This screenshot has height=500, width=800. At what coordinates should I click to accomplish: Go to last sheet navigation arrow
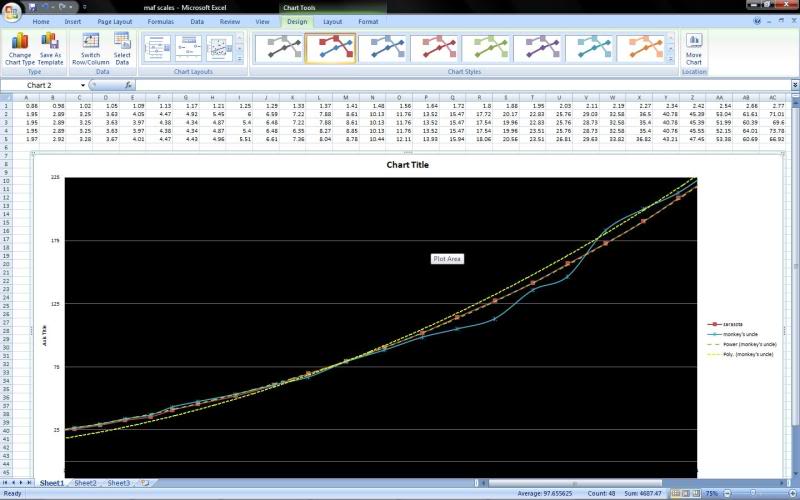click(x=29, y=483)
